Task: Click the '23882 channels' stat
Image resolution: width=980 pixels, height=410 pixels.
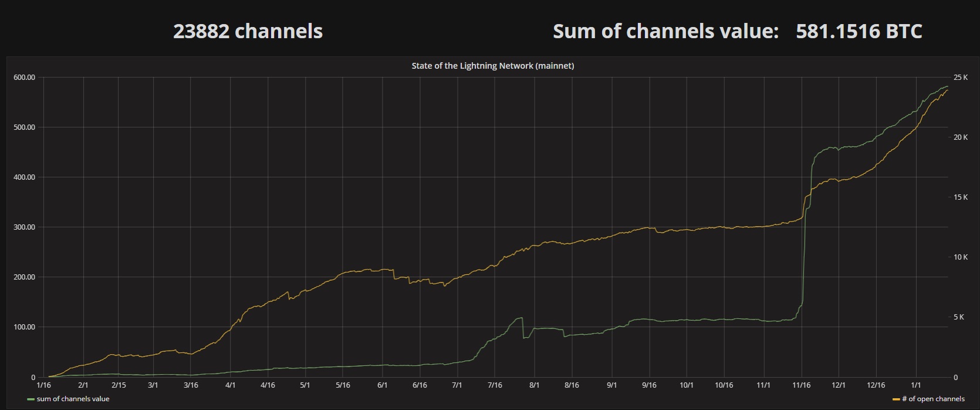Action: (248, 31)
